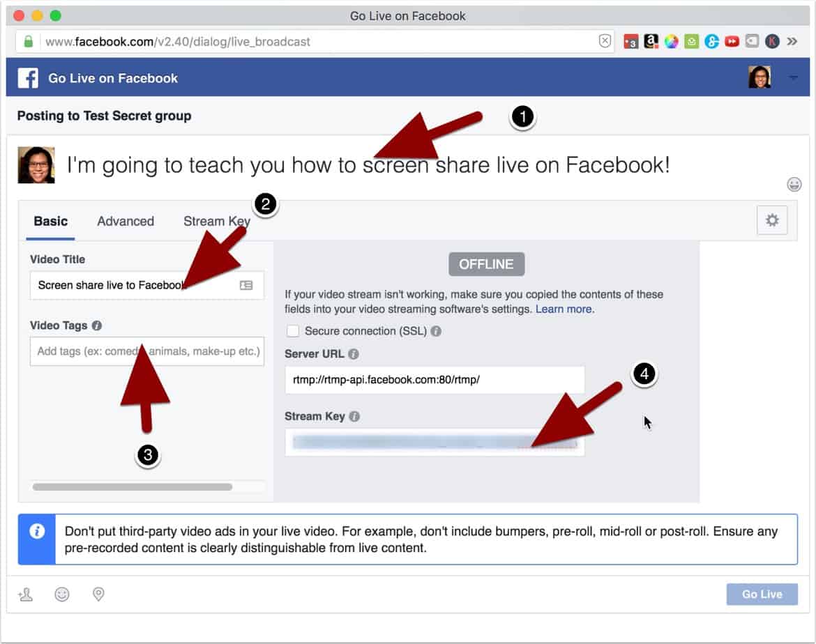816x644 pixels.
Task: Click the Video Tags info icon
Action: click(97, 325)
